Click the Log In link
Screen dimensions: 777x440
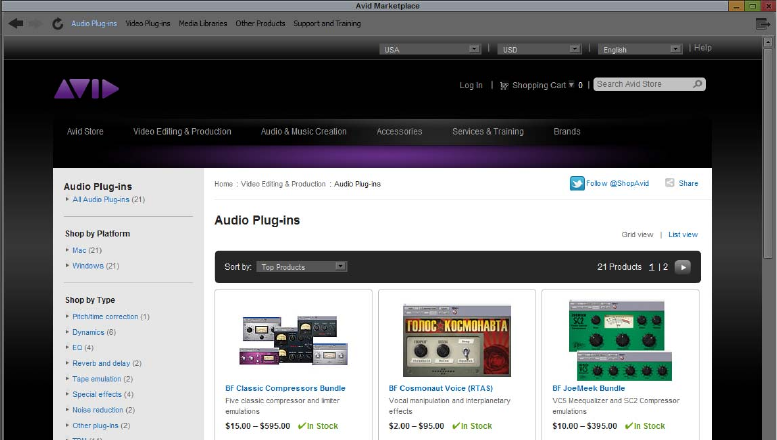(x=471, y=85)
